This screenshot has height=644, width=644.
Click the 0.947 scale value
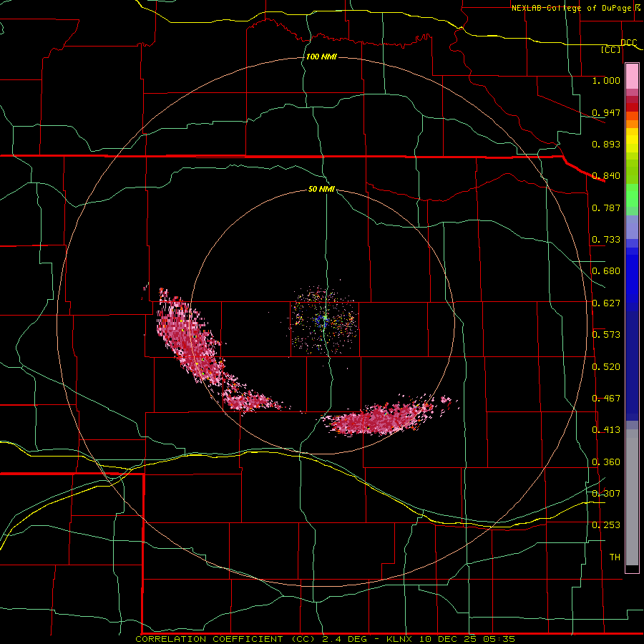(x=606, y=112)
